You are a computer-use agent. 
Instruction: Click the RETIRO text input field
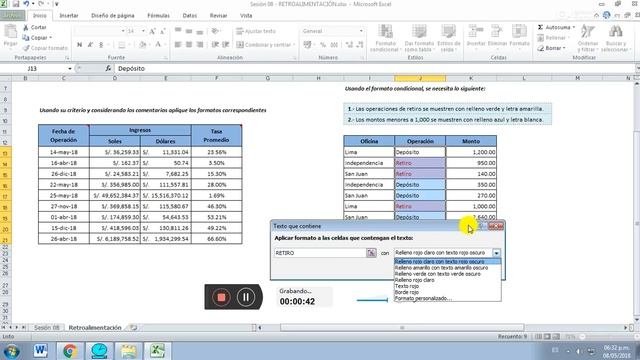[320, 253]
